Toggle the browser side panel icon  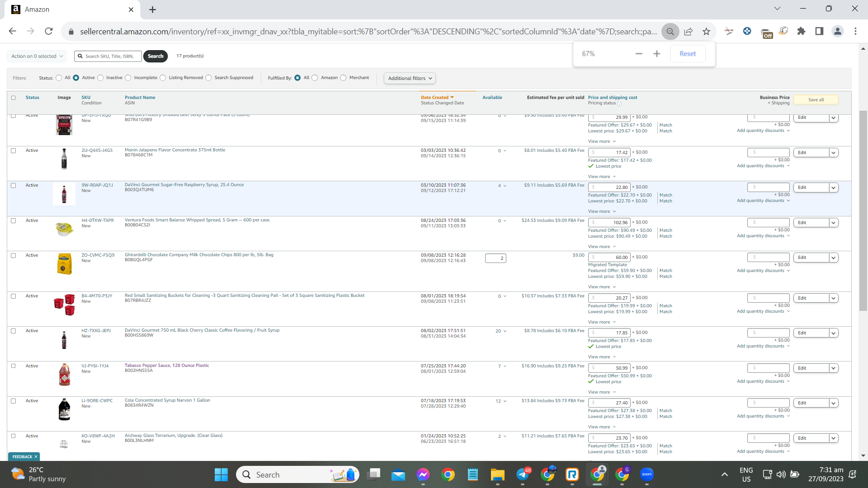(819, 31)
